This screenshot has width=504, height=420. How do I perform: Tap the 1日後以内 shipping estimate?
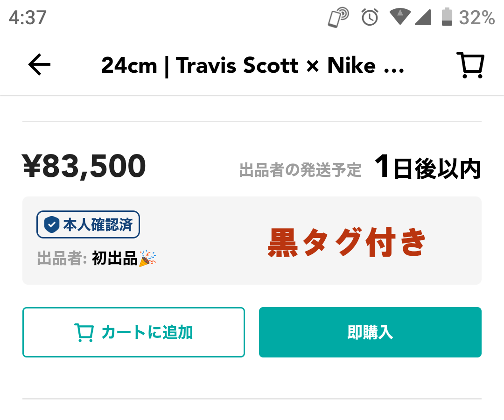tap(427, 168)
